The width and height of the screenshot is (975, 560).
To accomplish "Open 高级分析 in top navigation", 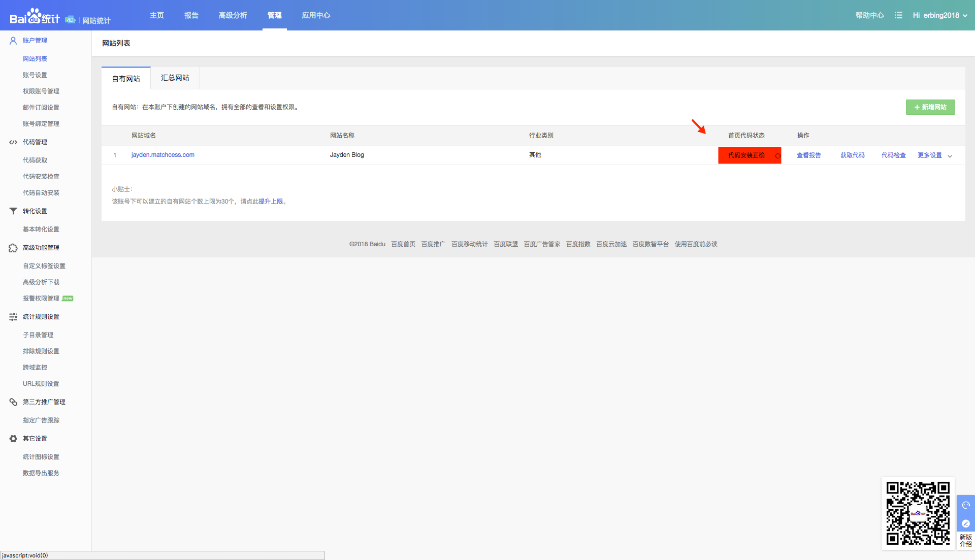I will tap(233, 15).
